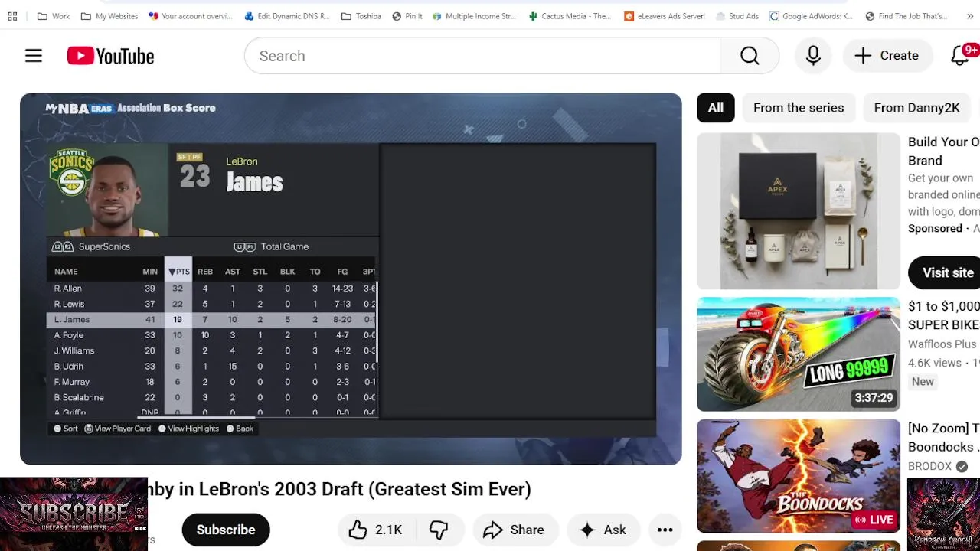
Task: Open the Pin It bookmark
Action: pyautogui.click(x=407, y=16)
